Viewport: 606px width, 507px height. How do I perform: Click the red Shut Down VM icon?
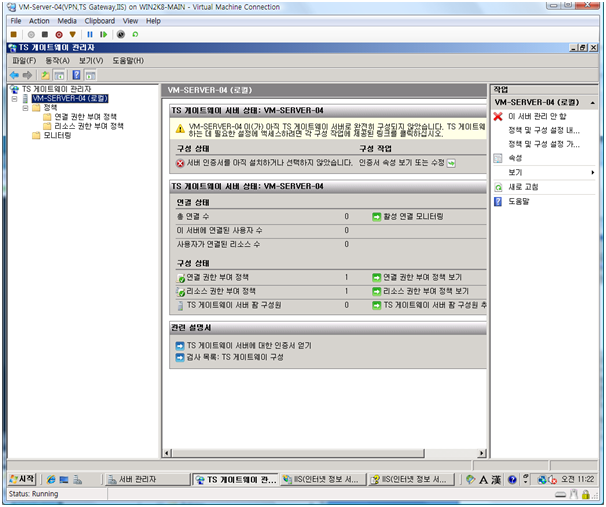[x=59, y=34]
